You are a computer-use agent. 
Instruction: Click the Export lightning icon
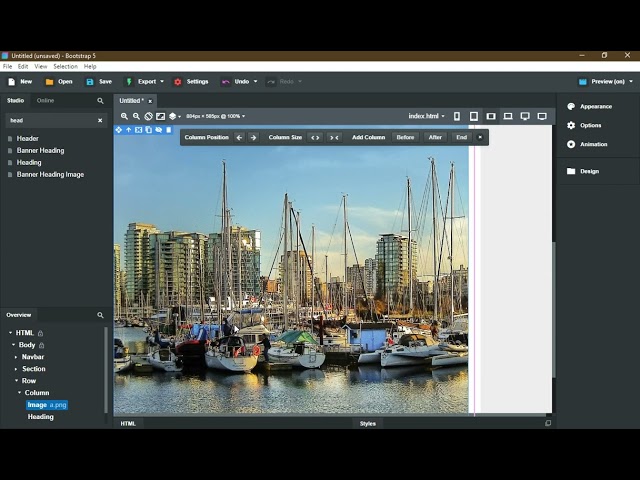tap(129, 82)
